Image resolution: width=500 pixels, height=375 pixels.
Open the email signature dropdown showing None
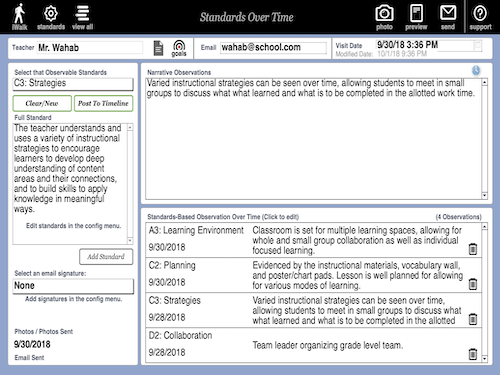pyautogui.click(x=73, y=286)
